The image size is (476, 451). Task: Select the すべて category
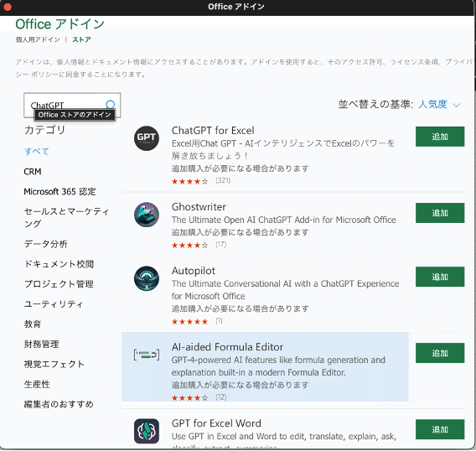point(36,151)
